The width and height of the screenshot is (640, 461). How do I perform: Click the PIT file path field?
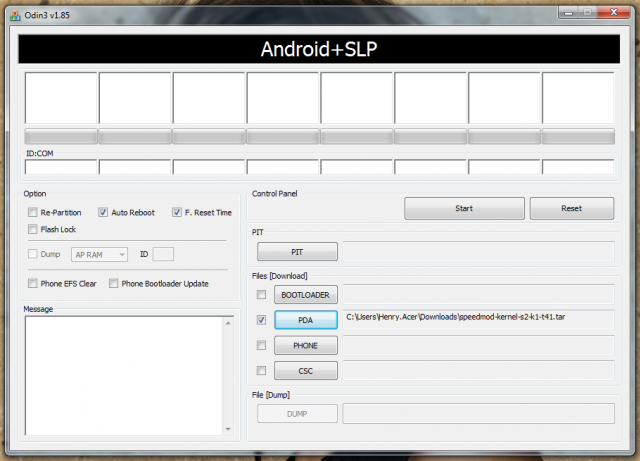coord(478,251)
